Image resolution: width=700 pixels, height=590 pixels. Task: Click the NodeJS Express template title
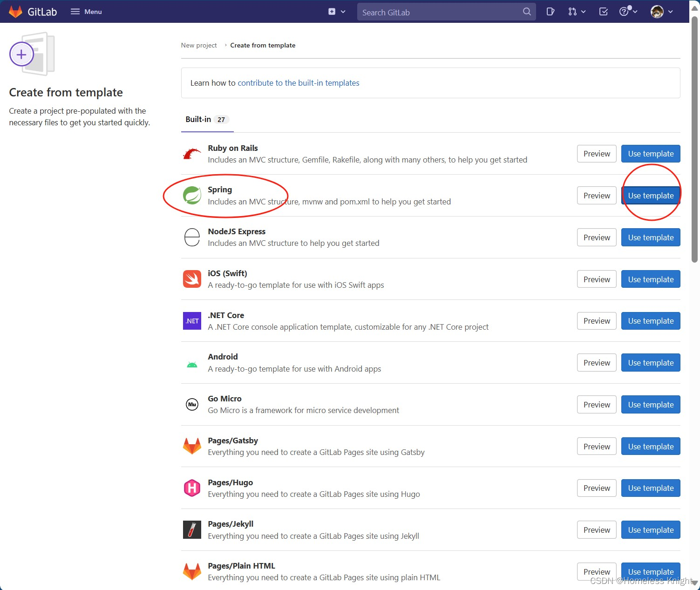237,231
